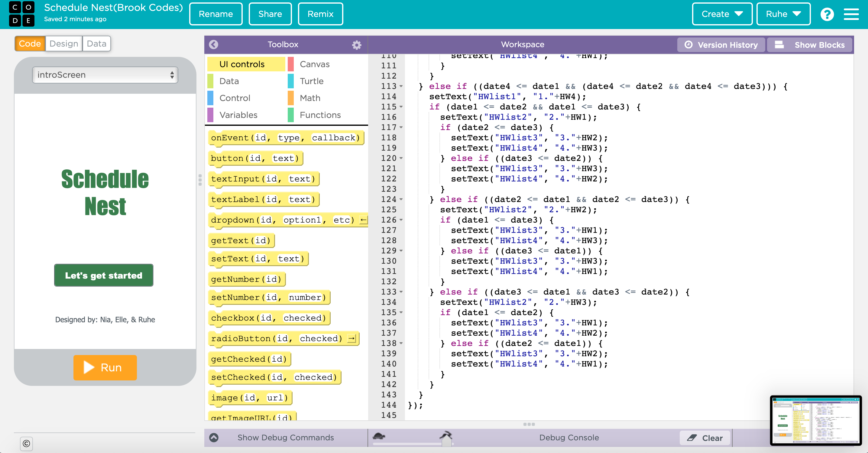Open Version History
The image size is (868, 453).
pyautogui.click(x=721, y=45)
